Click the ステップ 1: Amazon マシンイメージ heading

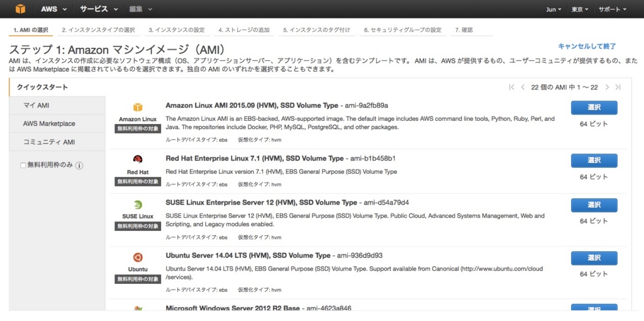(x=117, y=50)
